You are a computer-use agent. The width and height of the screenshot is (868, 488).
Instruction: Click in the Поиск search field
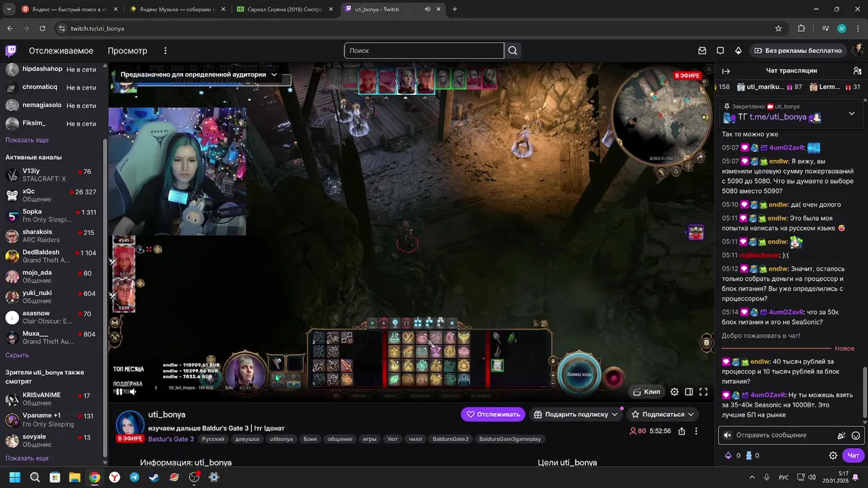point(424,51)
